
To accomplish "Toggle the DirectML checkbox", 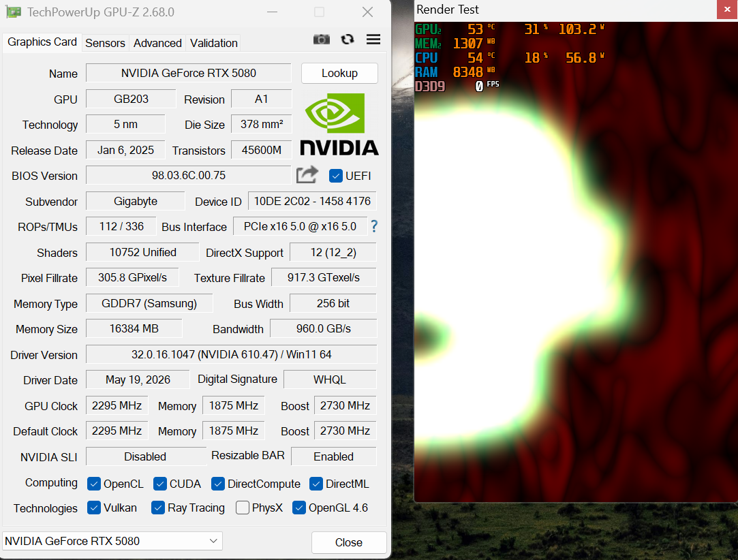I will coord(316,484).
